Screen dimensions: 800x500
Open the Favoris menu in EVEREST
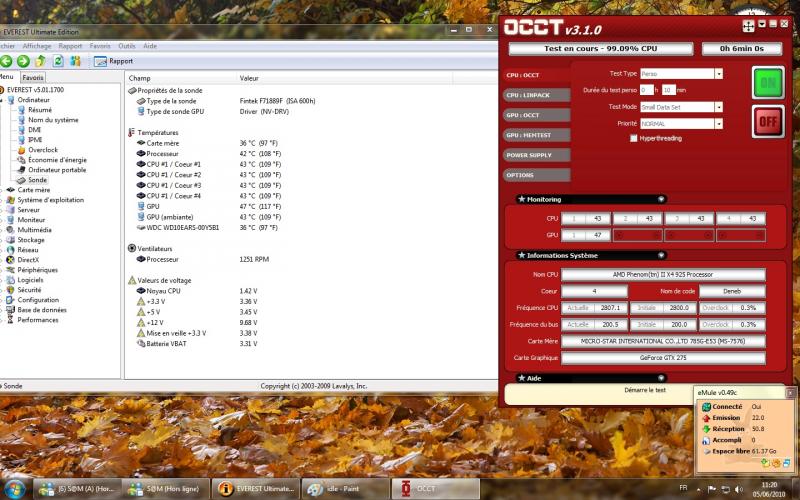coord(100,46)
